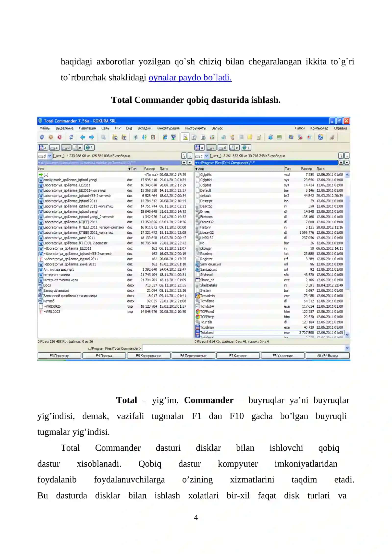Click the F7 Каталог button
Viewport: 392px width, 554px height.
[238, 355]
